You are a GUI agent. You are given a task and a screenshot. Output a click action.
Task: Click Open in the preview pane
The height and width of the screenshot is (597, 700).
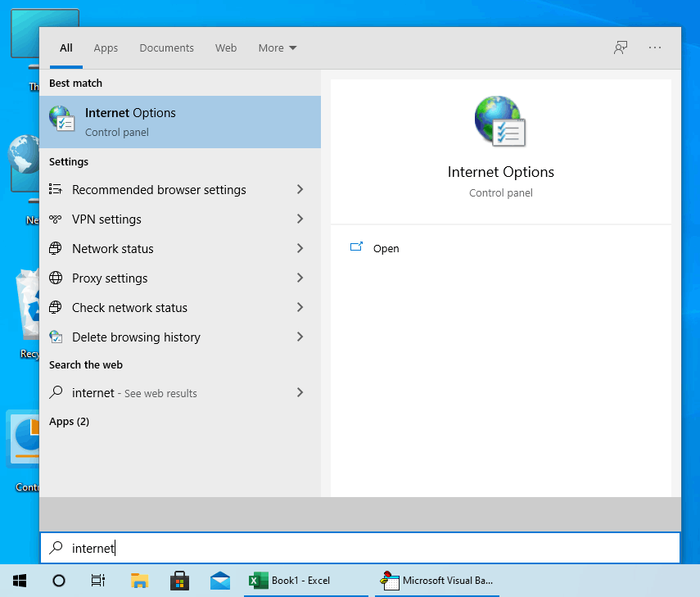(386, 248)
